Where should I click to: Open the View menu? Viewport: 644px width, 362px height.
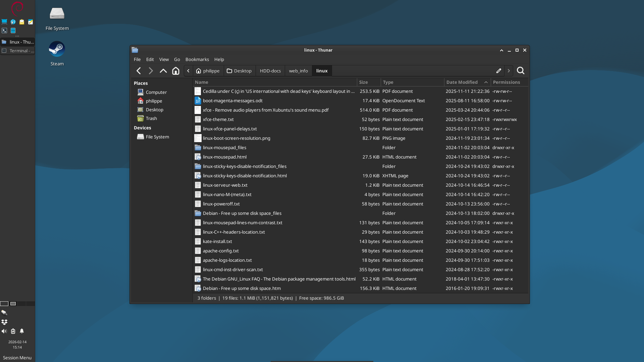tap(164, 59)
